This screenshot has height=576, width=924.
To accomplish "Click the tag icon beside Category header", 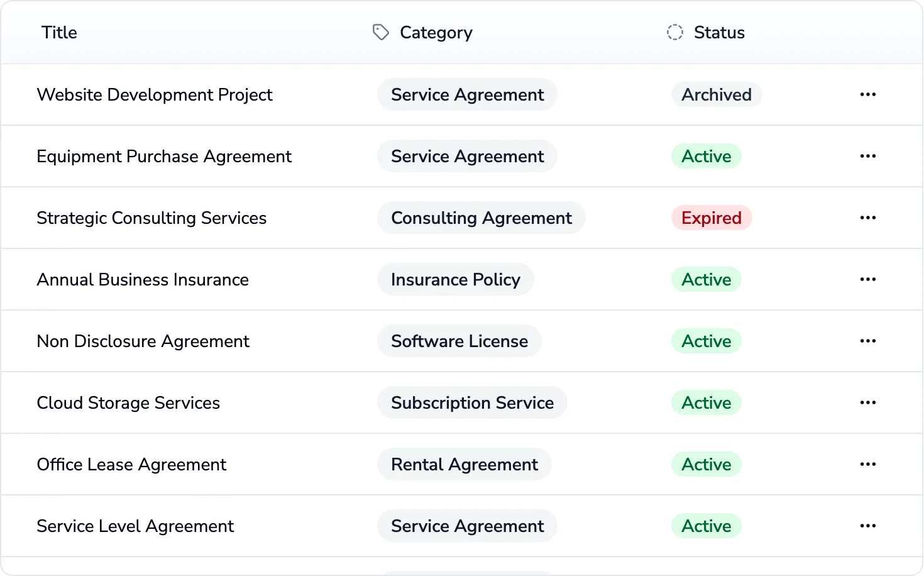I will (x=381, y=32).
